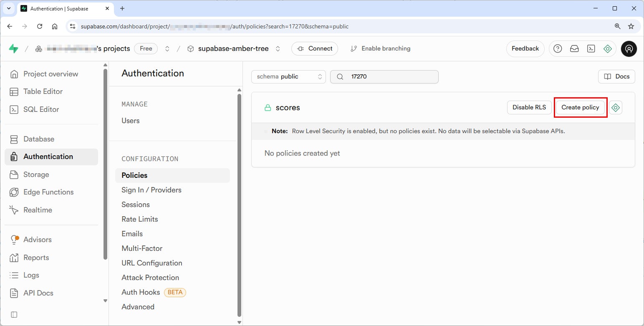This screenshot has height=326, width=644.
Task: Open the Advisors panel
Action: (37, 240)
